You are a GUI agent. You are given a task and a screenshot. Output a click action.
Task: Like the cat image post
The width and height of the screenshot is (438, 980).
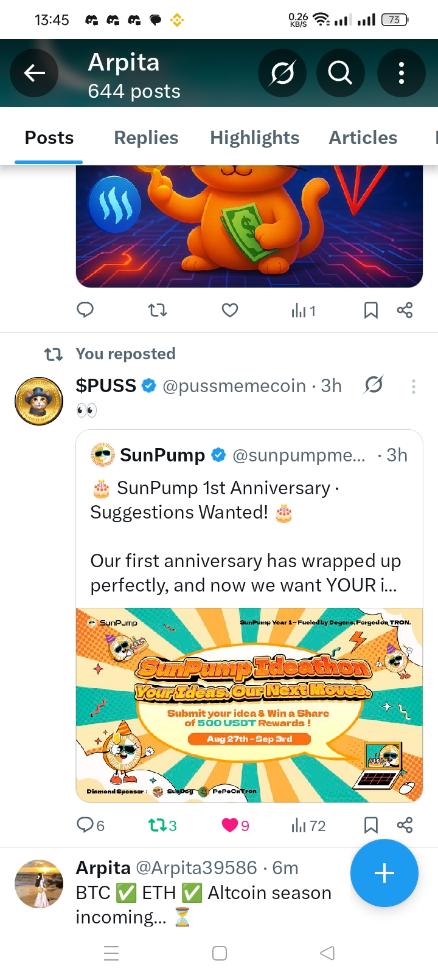[x=230, y=311]
